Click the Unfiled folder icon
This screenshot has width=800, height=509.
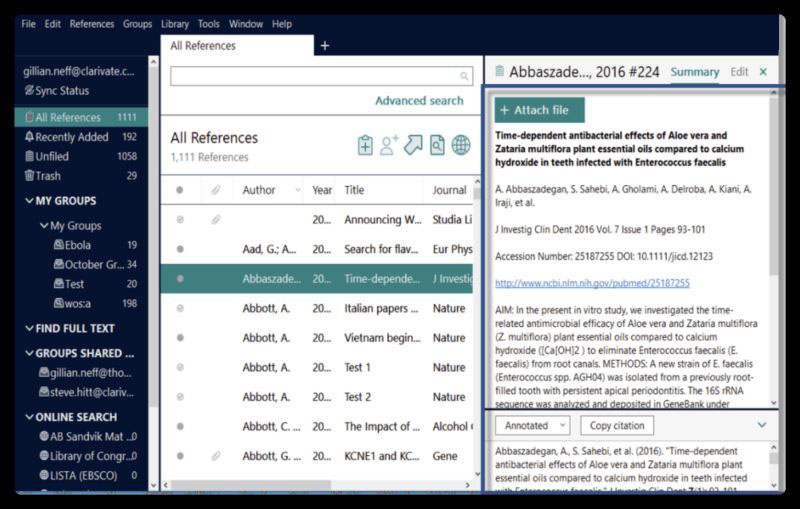(x=30, y=156)
